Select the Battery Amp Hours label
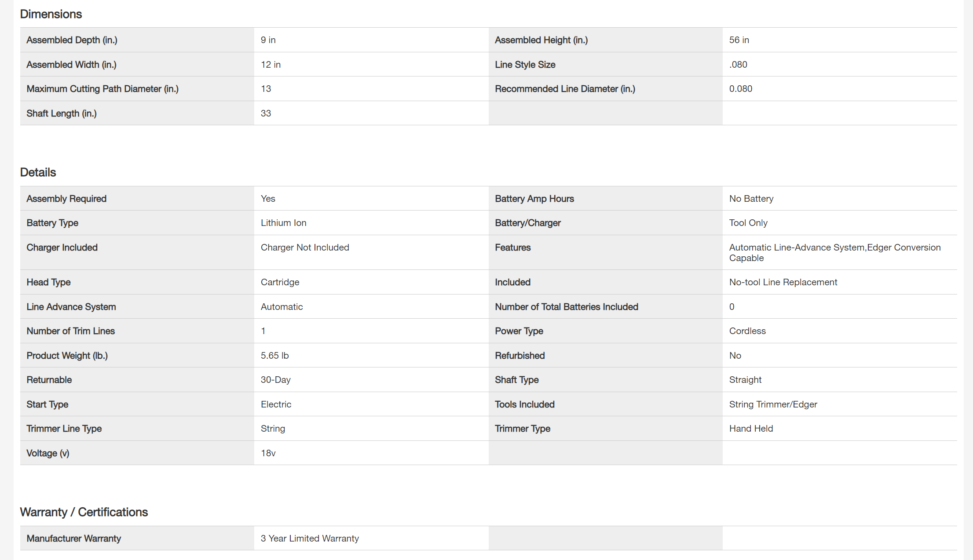This screenshot has width=973, height=560. coord(534,199)
